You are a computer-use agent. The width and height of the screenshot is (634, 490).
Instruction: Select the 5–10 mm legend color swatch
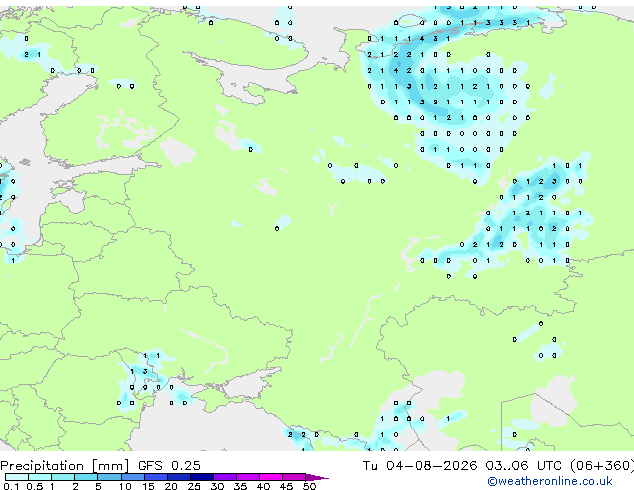click(x=109, y=477)
